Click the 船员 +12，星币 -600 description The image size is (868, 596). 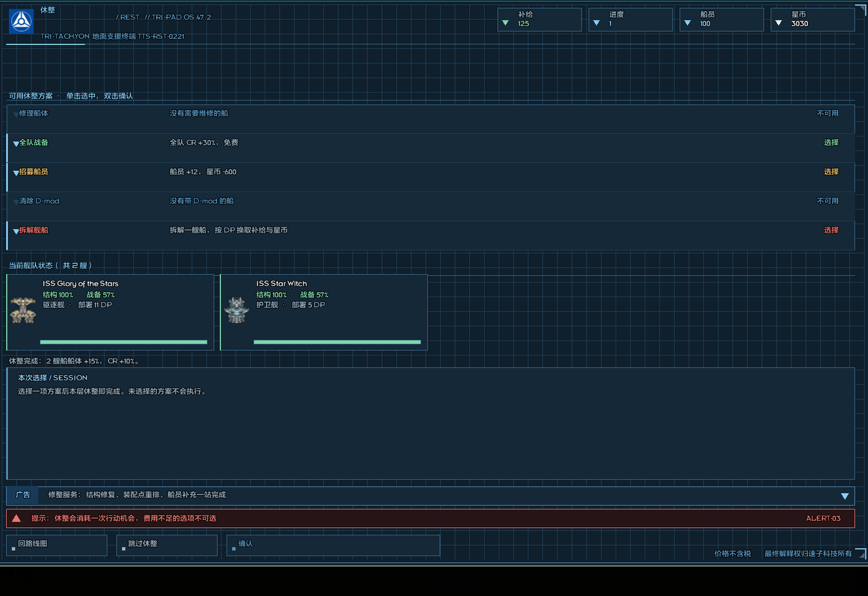pos(203,172)
